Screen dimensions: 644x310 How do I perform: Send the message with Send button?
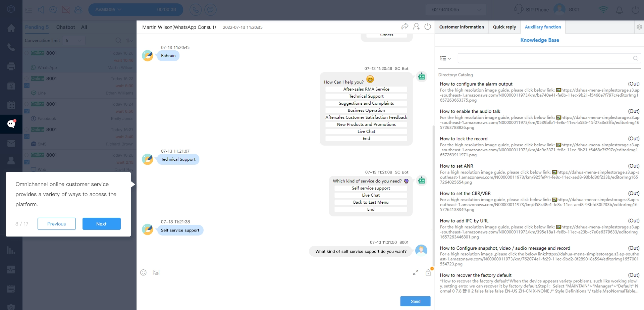point(415,301)
